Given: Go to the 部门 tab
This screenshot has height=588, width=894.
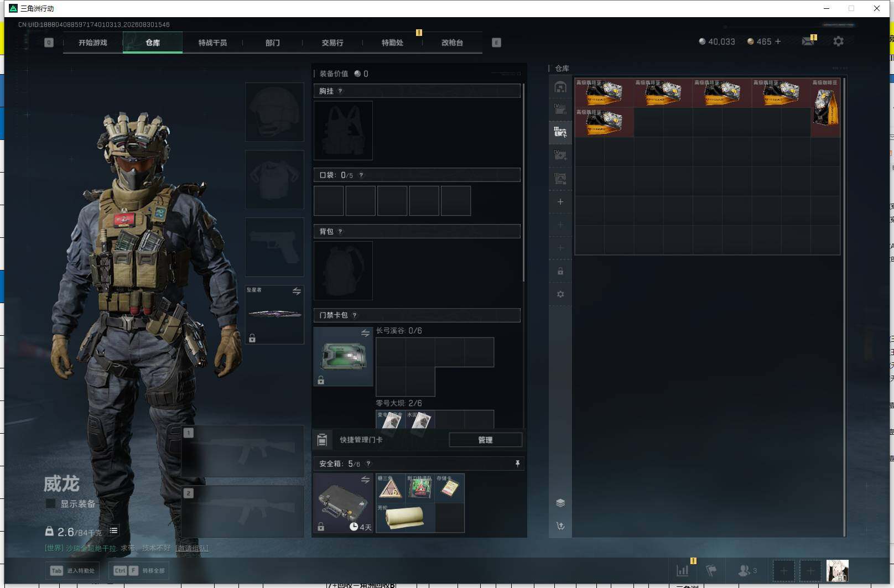Looking at the screenshot, I should coord(272,43).
